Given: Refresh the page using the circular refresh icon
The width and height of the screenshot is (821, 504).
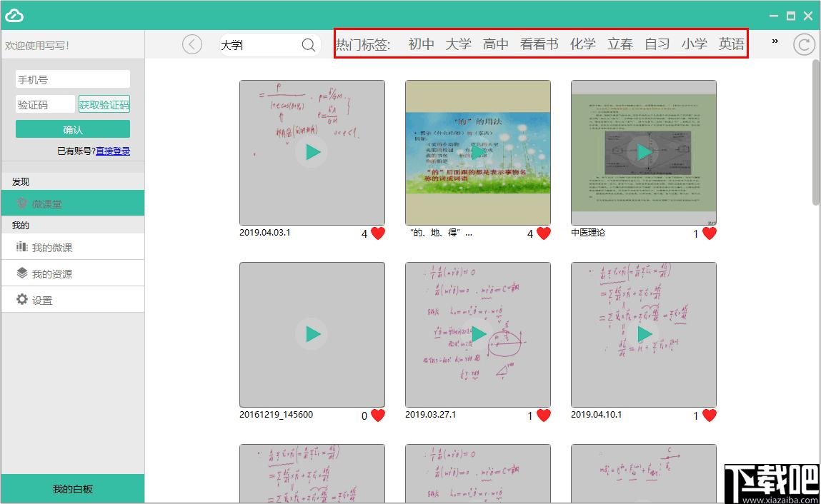Looking at the screenshot, I should click(804, 44).
